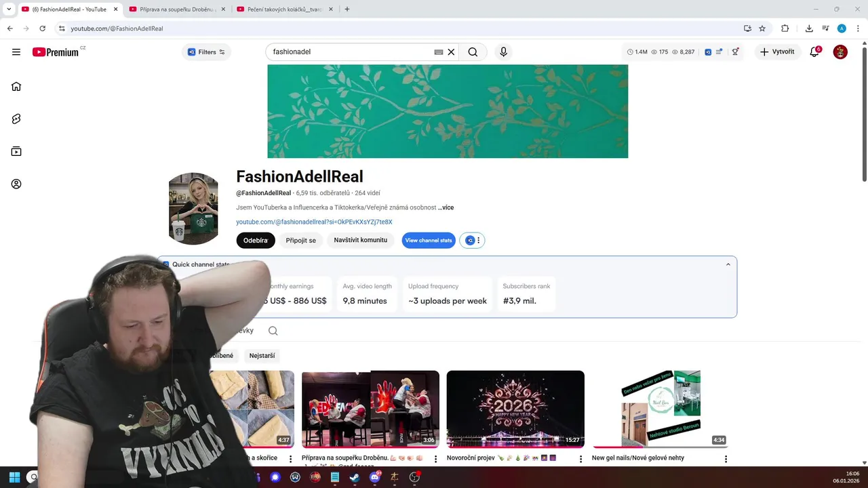Open Subscriptions from the left sidebar

click(x=16, y=151)
